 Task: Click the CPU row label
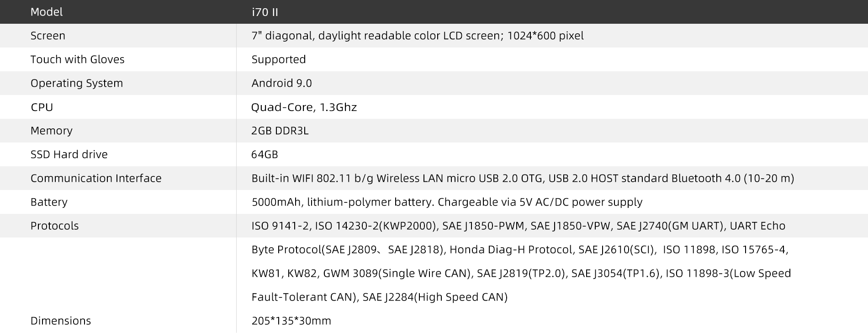(42, 107)
